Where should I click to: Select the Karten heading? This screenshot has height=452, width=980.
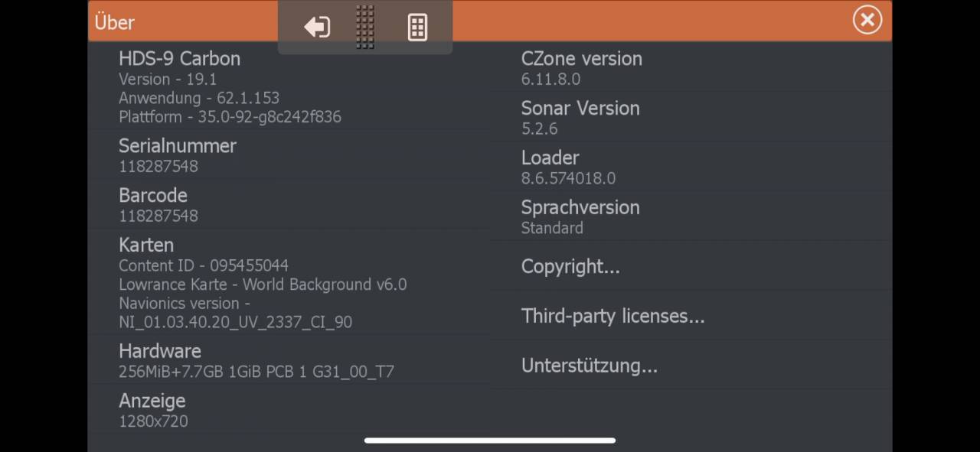tap(146, 246)
